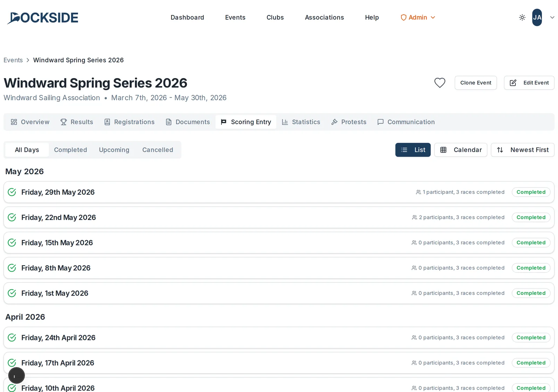The width and height of the screenshot is (558, 392).
Task: Filter by All Days
Action: pos(27,150)
